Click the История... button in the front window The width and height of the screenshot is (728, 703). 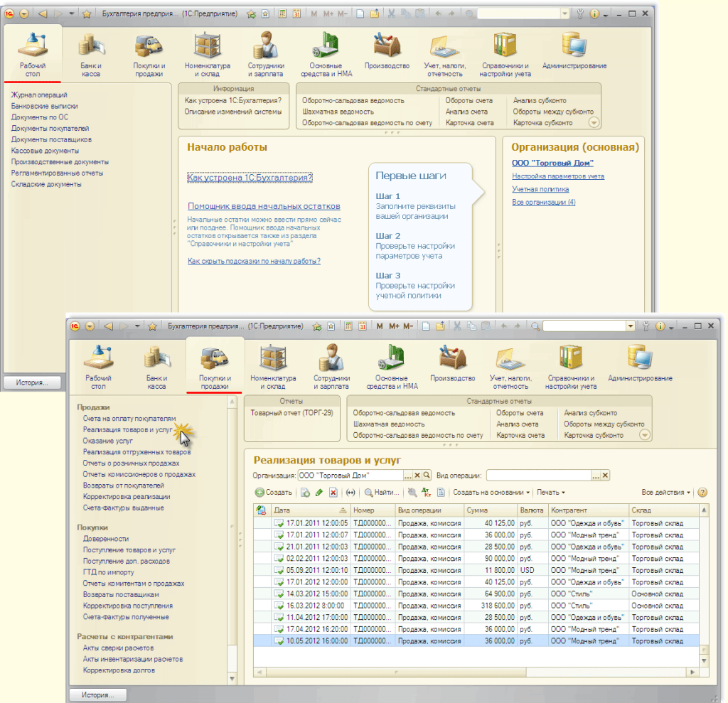[98, 694]
